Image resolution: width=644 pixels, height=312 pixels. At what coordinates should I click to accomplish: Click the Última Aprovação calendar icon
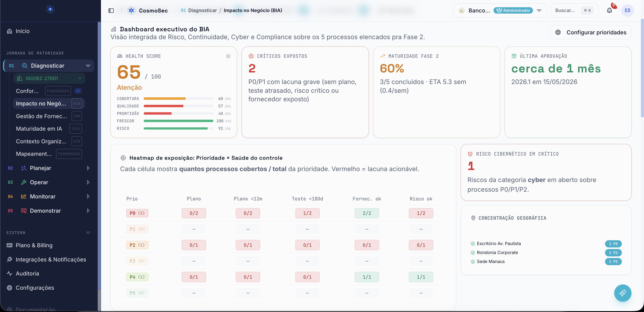[x=514, y=56]
